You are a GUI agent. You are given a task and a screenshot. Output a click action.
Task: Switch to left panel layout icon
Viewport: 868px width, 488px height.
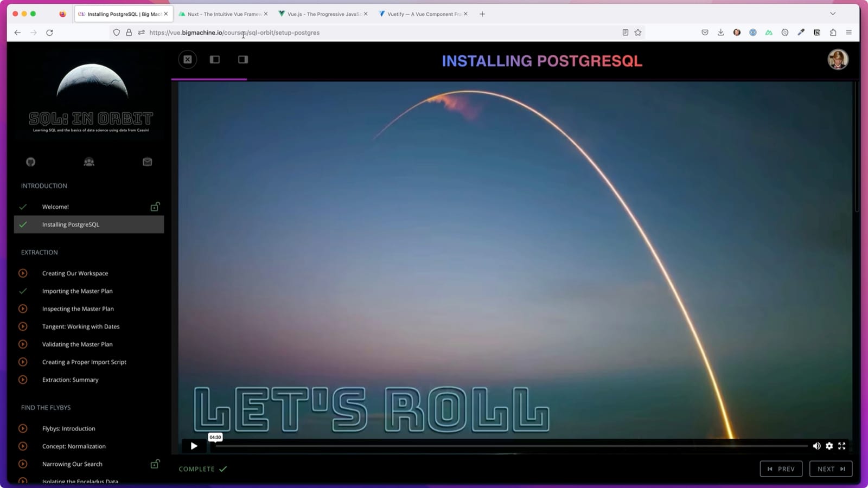tap(215, 60)
